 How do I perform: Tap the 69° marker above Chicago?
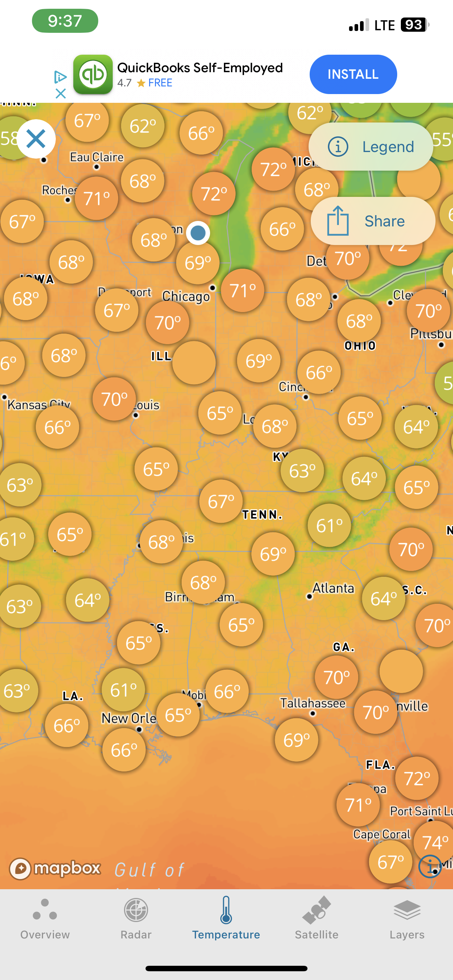(x=198, y=262)
